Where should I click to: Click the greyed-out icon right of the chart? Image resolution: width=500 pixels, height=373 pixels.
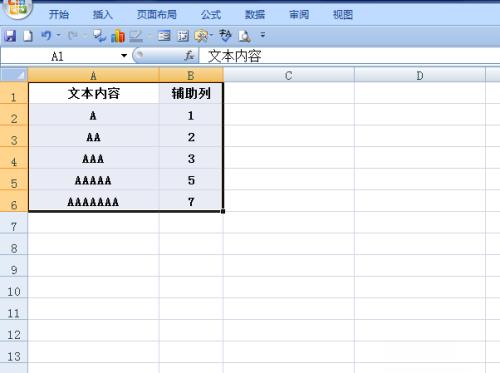136,36
